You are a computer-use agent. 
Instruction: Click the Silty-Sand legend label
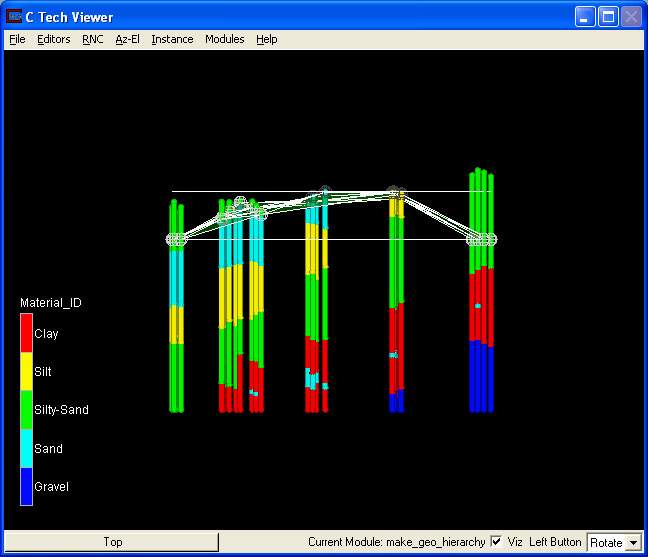pyautogui.click(x=61, y=410)
